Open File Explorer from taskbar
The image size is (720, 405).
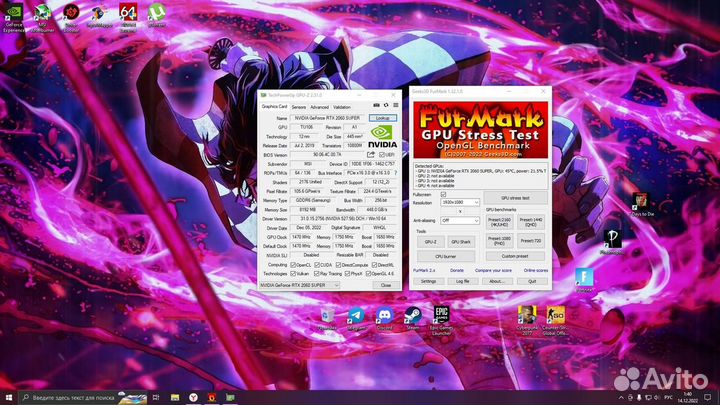pyautogui.click(x=175, y=397)
